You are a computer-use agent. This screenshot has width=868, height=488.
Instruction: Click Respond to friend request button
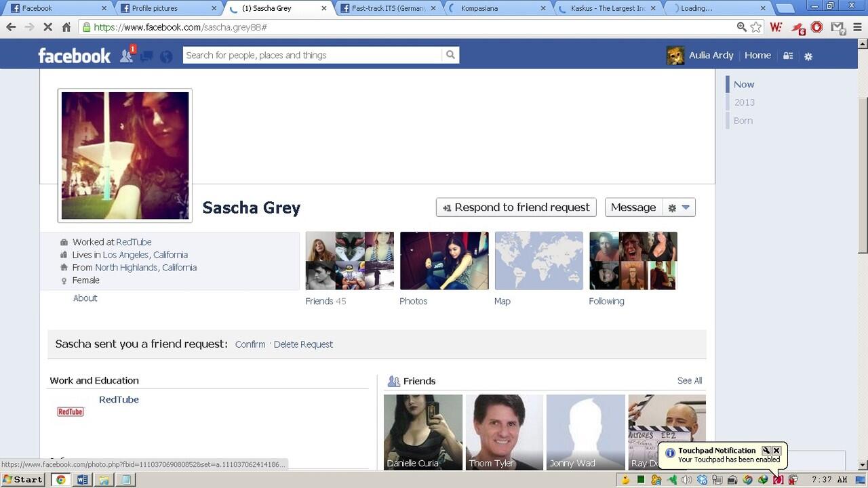(516, 207)
